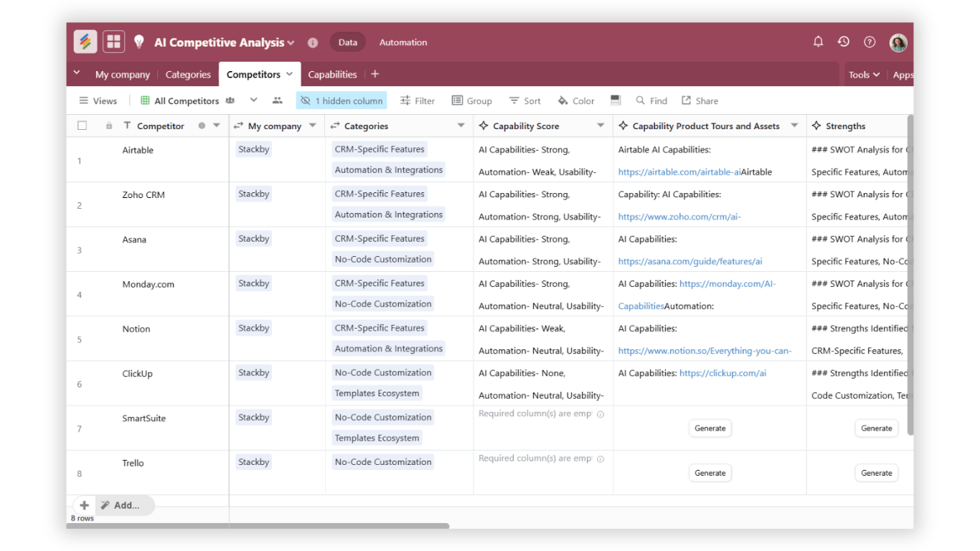Open the notifications bell icon
Screen dimensions: 980x551
point(818,42)
